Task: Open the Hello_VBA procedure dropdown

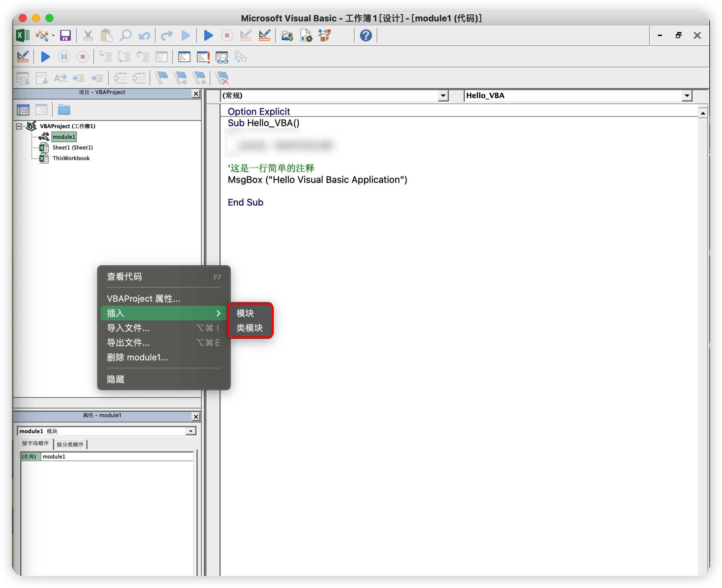Action: (x=686, y=96)
